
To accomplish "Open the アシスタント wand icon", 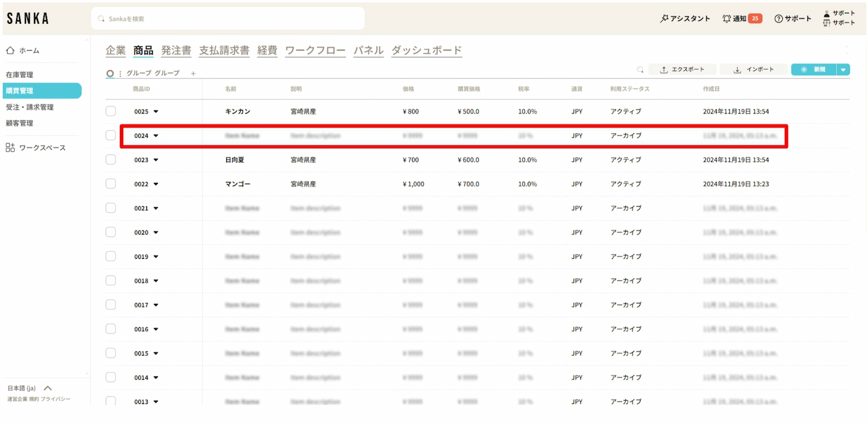I will click(x=664, y=19).
